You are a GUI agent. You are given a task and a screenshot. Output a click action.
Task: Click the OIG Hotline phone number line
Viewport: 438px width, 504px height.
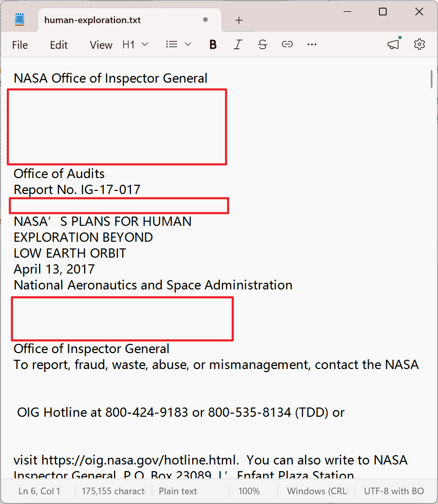[180, 413]
